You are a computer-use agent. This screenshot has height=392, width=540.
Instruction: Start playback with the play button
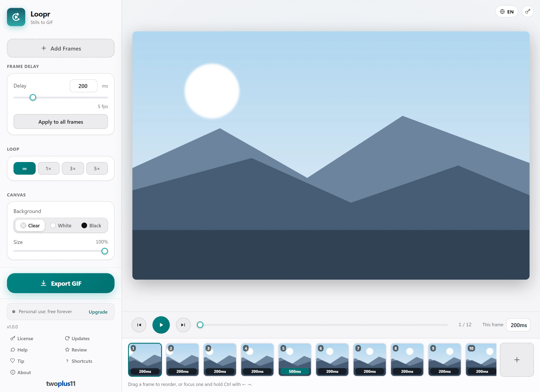coord(161,325)
